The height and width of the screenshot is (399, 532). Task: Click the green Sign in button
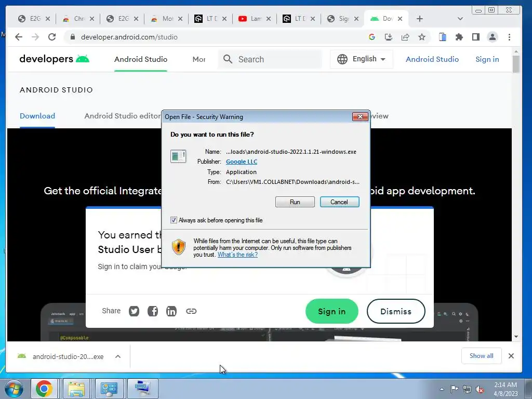tap(332, 311)
